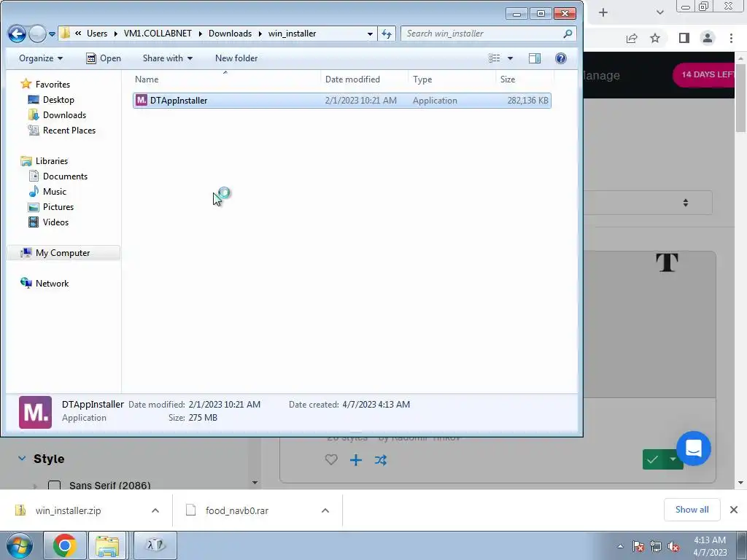747x560 pixels.
Task: Add font with plus icon
Action: tap(356, 460)
